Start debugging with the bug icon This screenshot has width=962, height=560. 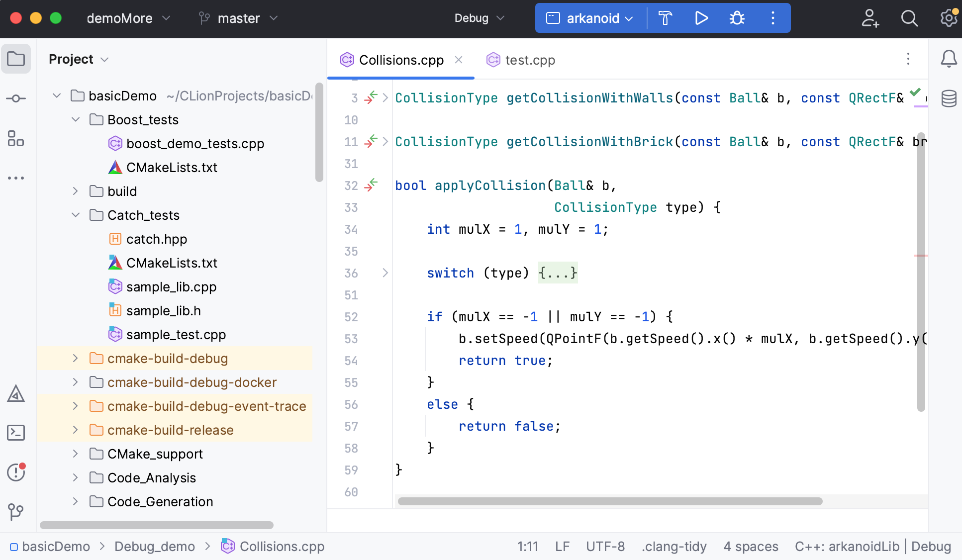point(737,18)
